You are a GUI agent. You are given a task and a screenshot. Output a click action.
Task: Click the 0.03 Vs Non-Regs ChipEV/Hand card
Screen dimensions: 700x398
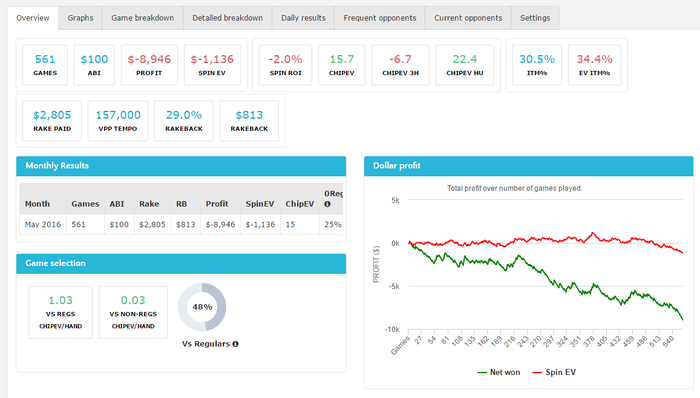point(133,312)
